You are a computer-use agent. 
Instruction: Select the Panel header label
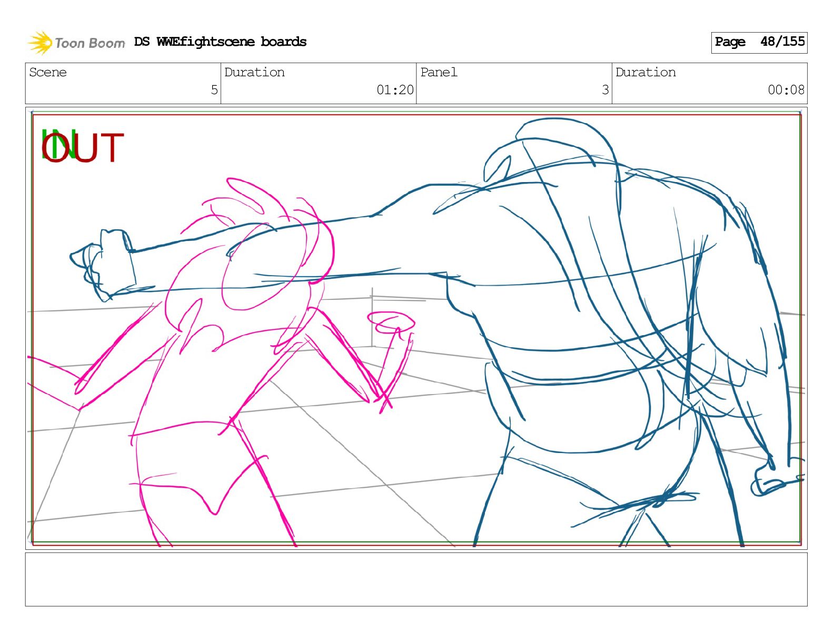pyautogui.click(x=439, y=73)
